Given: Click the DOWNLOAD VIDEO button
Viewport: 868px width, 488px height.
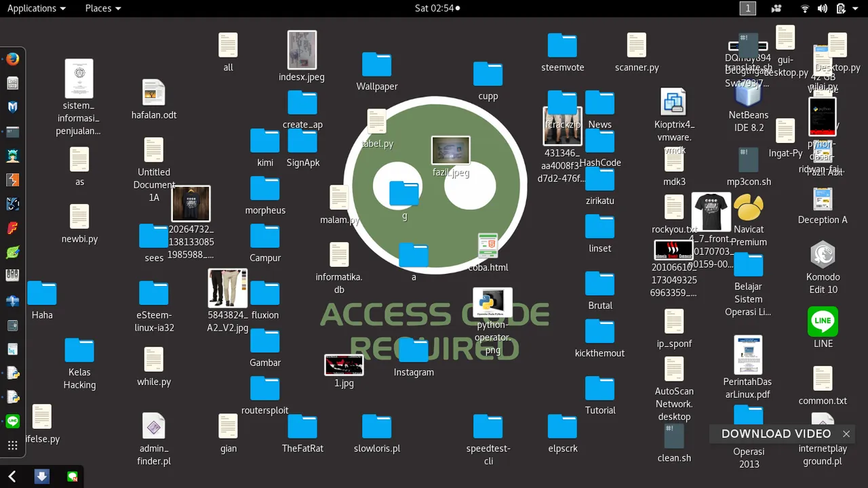Looking at the screenshot, I should [x=776, y=434].
